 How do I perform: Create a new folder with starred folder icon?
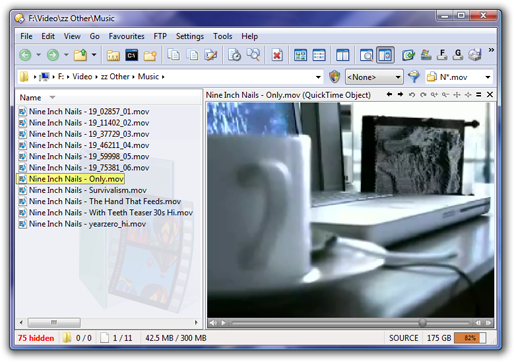(x=150, y=55)
